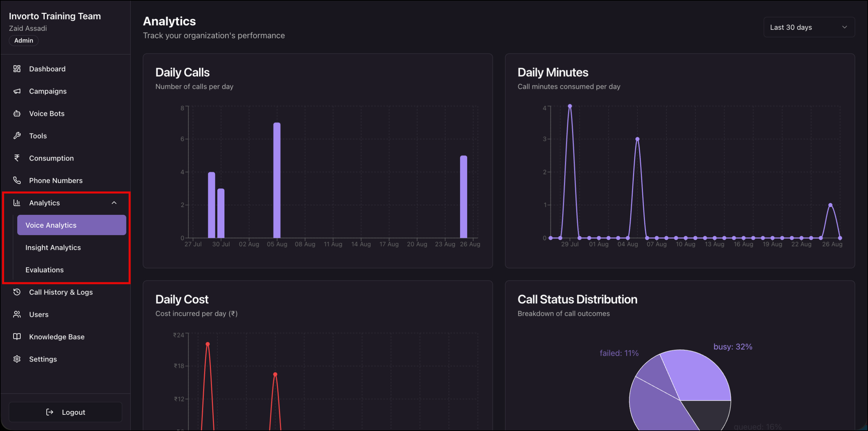Viewport: 868px width, 431px height.
Task: Click the failed 11% pie slice
Action: click(657, 377)
